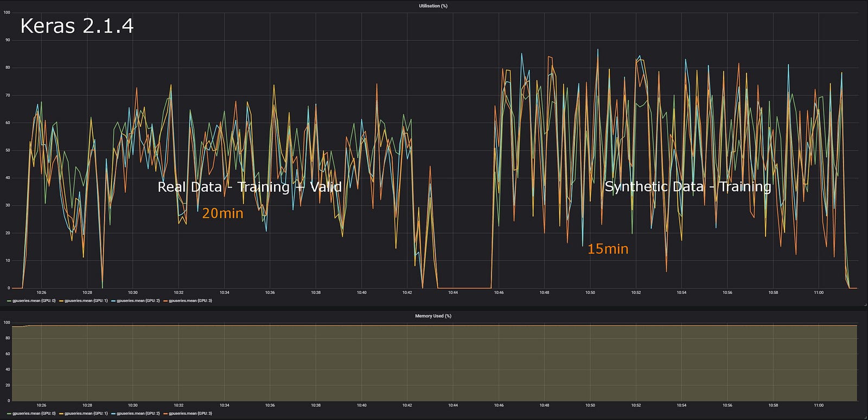Image resolution: width=868 pixels, height=420 pixels.
Task: Click the 10:30 time label under Utilisation graph
Action: (x=133, y=293)
